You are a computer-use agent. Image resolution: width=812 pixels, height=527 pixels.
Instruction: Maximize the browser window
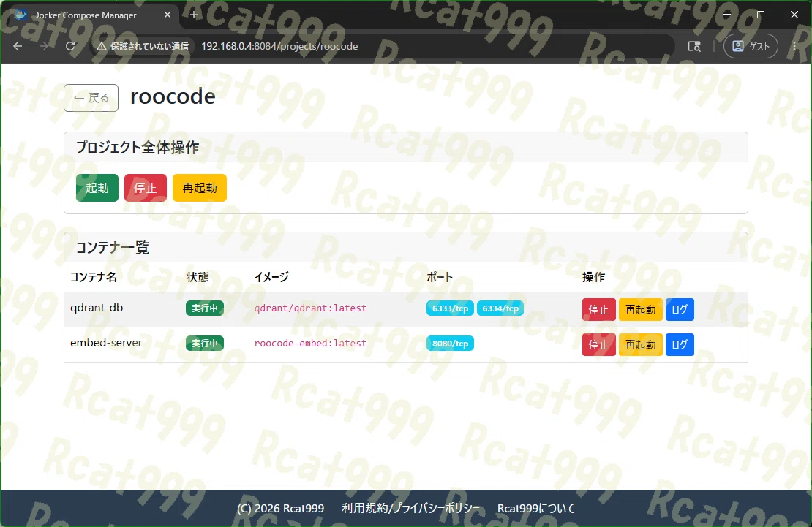point(761,15)
